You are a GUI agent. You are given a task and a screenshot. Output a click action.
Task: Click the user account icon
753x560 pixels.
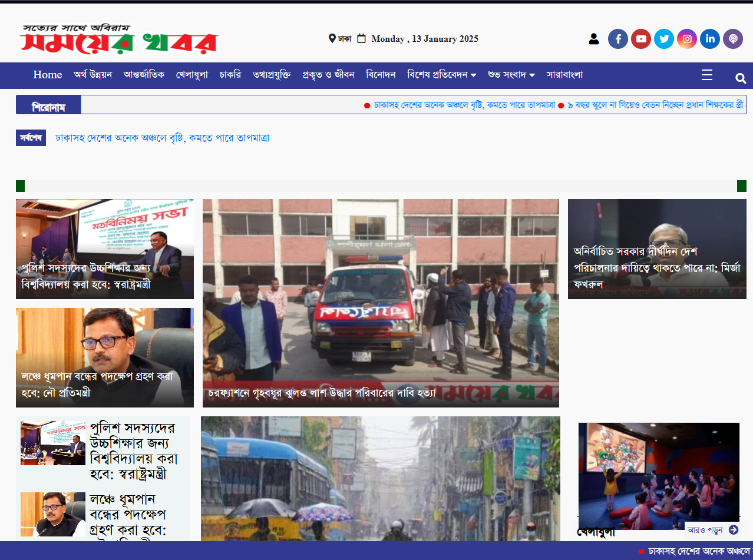pyautogui.click(x=593, y=39)
